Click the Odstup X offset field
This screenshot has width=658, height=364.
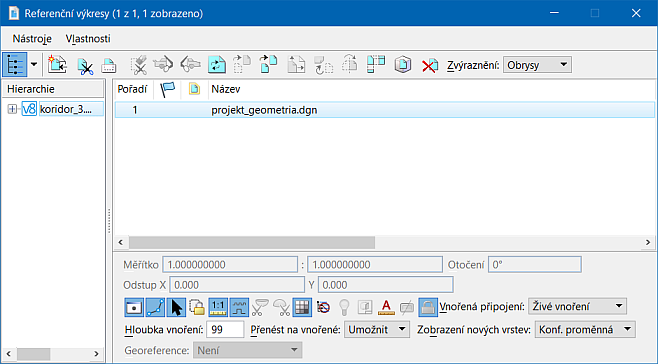pyautogui.click(x=237, y=285)
